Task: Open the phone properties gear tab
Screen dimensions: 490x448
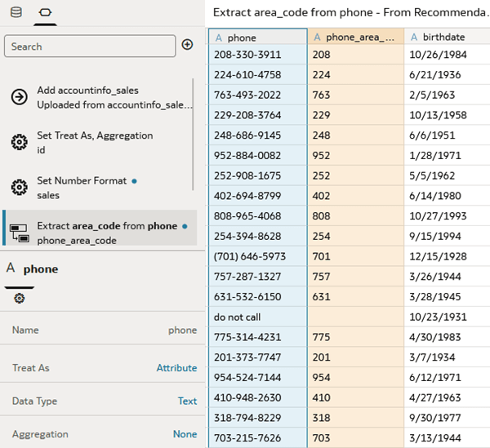Action: [x=20, y=299]
